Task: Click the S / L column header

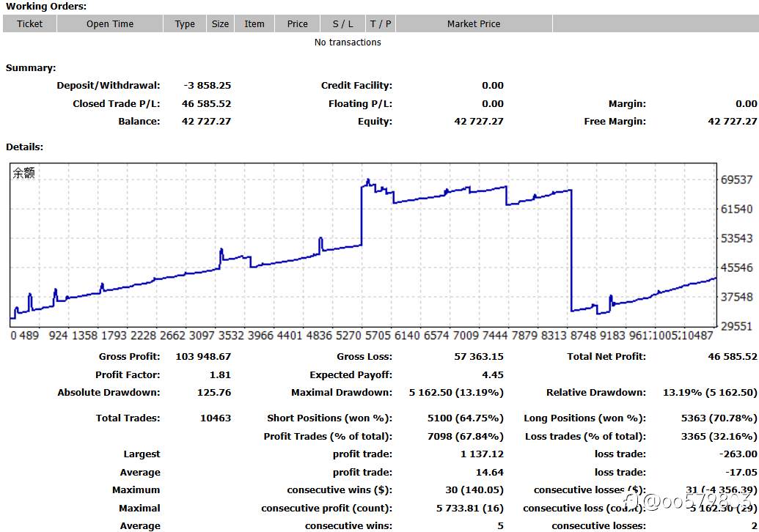Action: [342, 23]
